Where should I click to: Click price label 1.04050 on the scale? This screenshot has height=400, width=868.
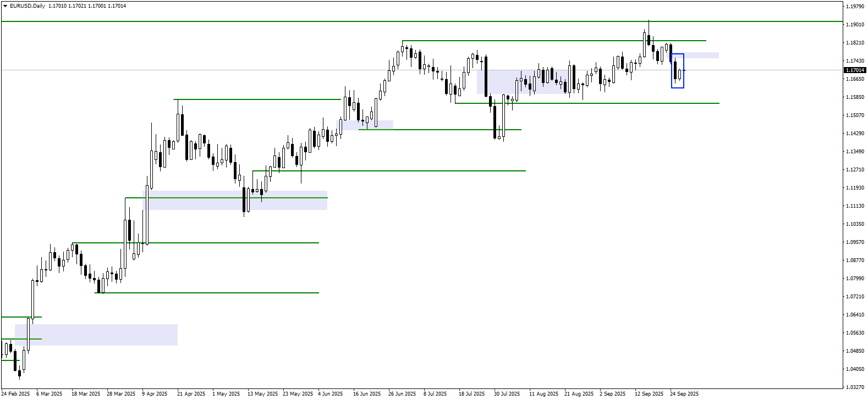[855, 369]
